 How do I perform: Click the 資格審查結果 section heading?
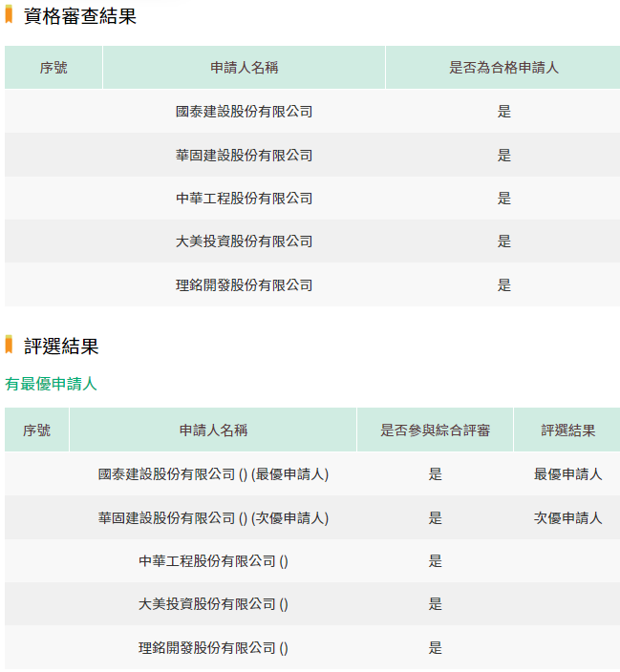[x=80, y=16]
